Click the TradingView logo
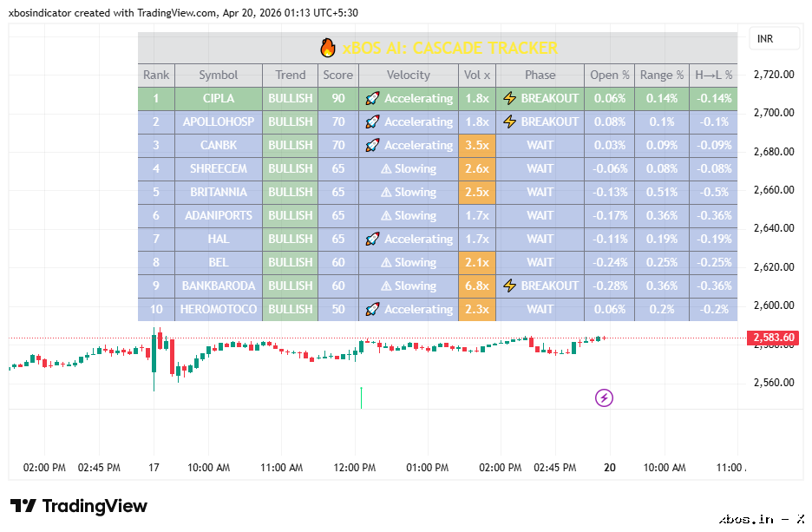This screenshot has height=532, width=812. click(x=79, y=506)
